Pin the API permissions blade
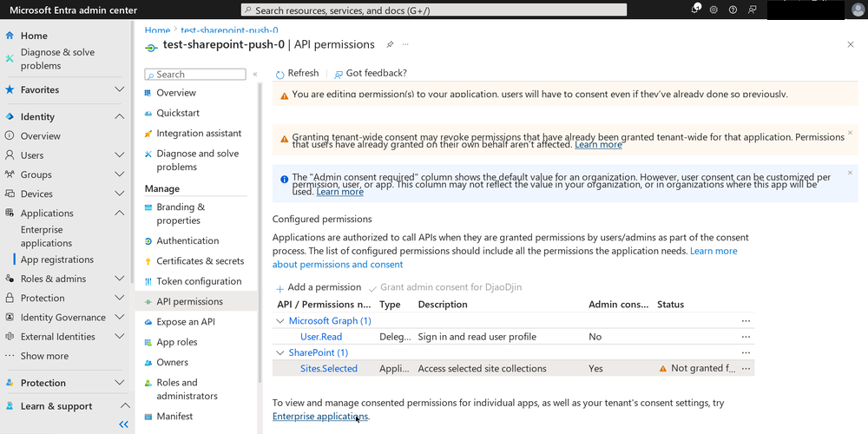 (x=390, y=44)
